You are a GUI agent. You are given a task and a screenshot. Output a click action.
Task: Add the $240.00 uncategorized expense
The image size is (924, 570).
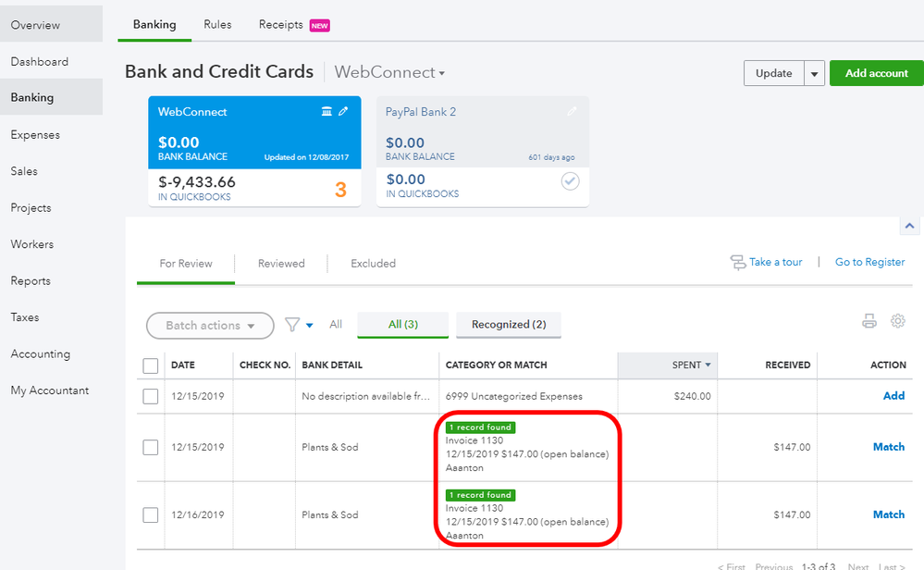[893, 396]
